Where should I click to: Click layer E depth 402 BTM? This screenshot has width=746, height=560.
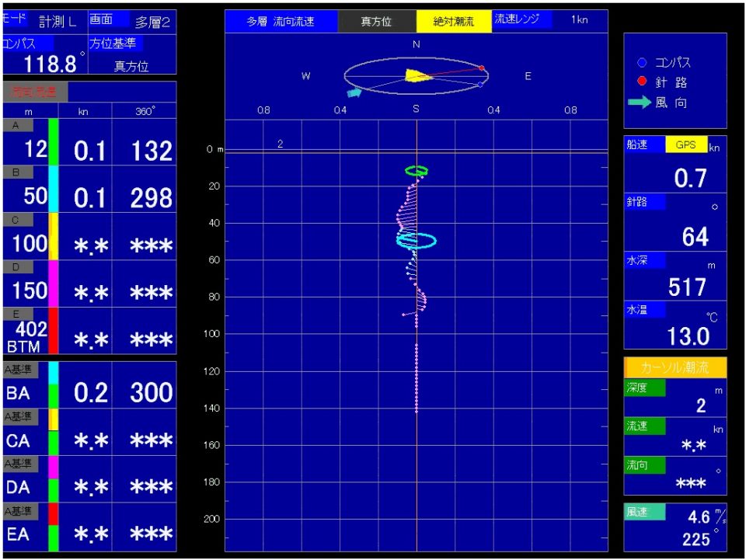click(x=27, y=337)
